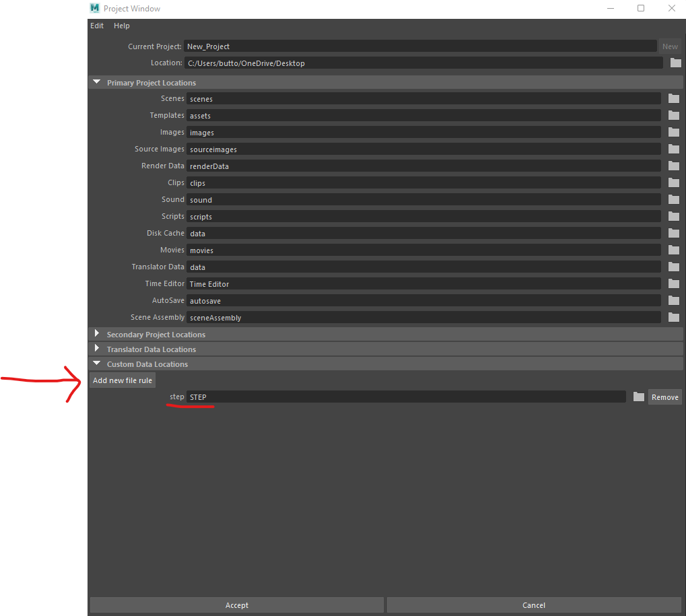Collapse Custom Data Locations section
The width and height of the screenshot is (686, 616).
tap(97, 364)
